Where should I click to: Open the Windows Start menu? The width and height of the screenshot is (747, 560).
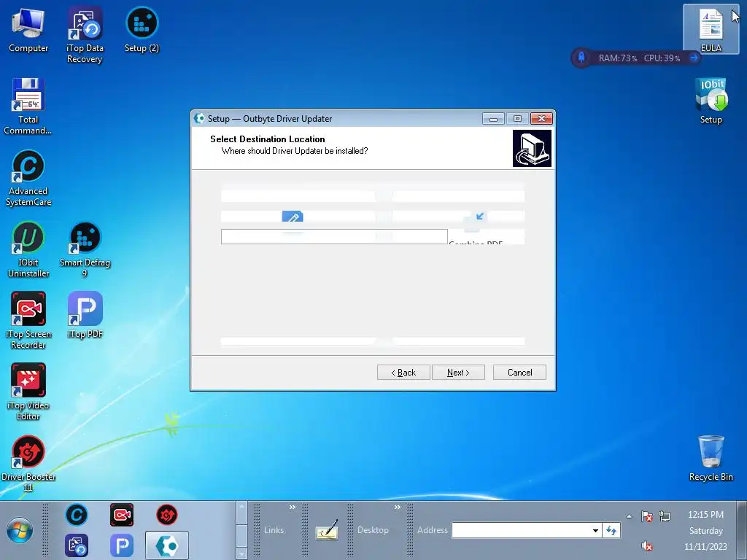pos(20,531)
